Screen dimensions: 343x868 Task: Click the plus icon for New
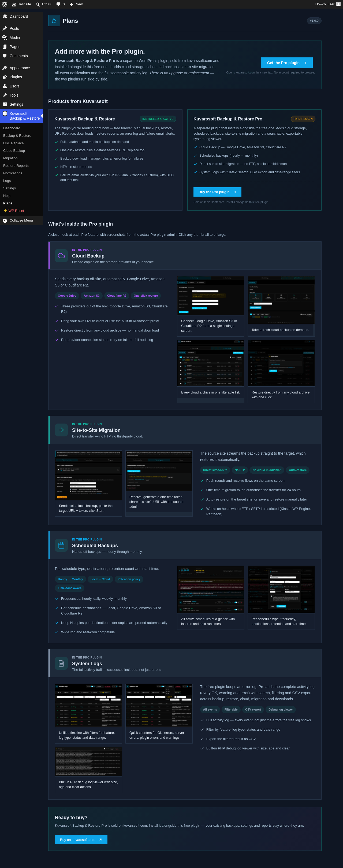(x=71, y=4)
